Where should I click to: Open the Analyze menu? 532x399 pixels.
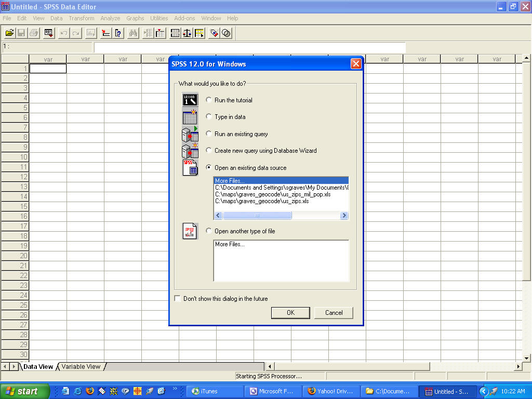click(110, 18)
